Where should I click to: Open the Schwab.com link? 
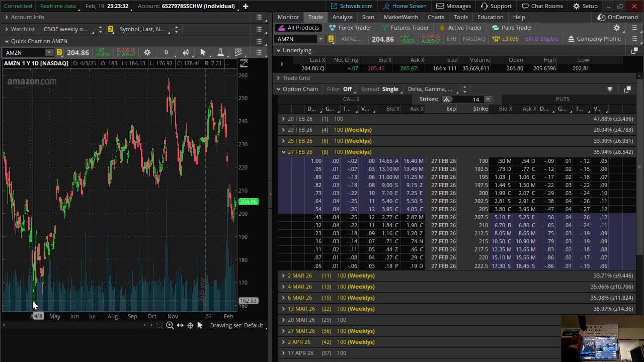coord(352,6)
